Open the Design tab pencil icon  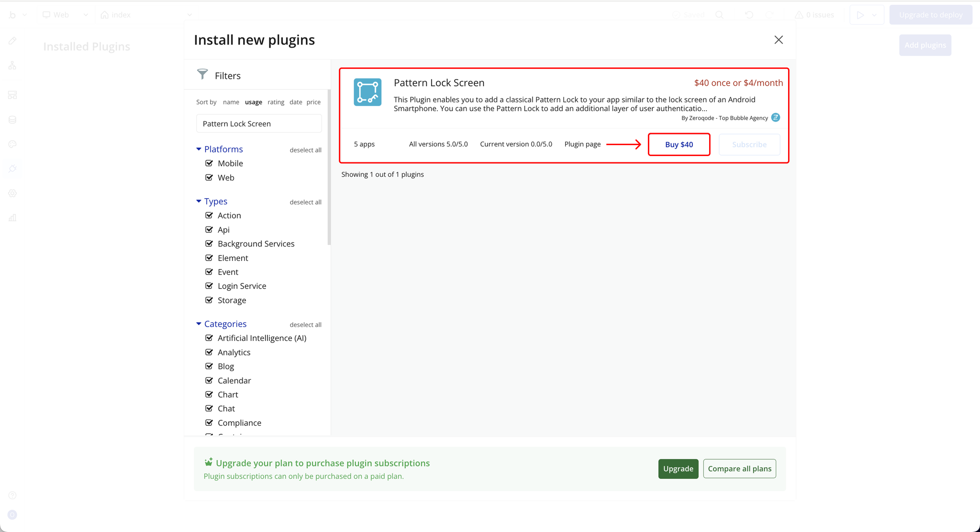pyautogui.click(x=12, y=41)
